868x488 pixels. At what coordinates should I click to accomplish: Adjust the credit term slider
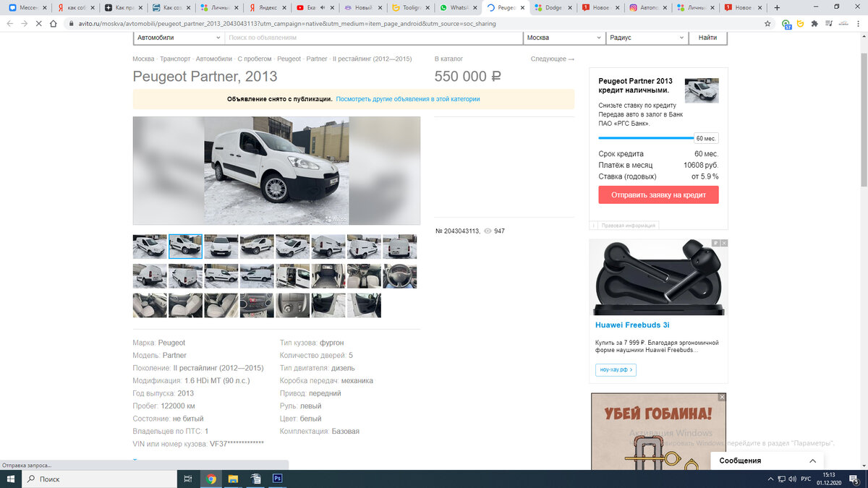tap(646, 137)
